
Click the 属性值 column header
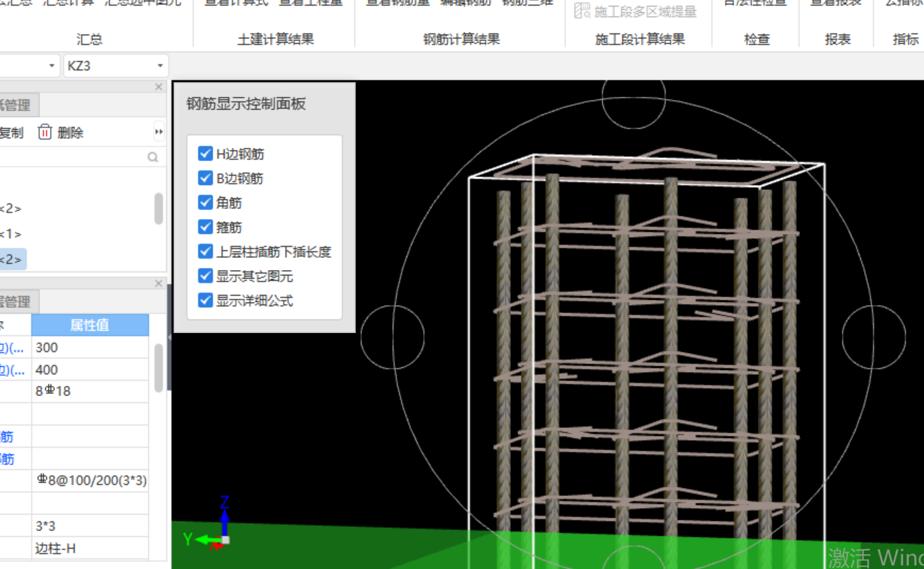point(90,325)
